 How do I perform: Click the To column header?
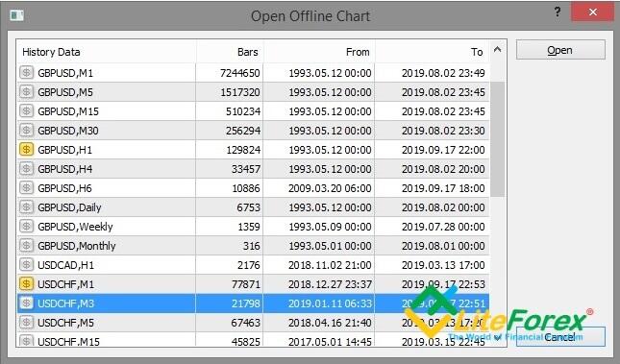pos(433,52)
